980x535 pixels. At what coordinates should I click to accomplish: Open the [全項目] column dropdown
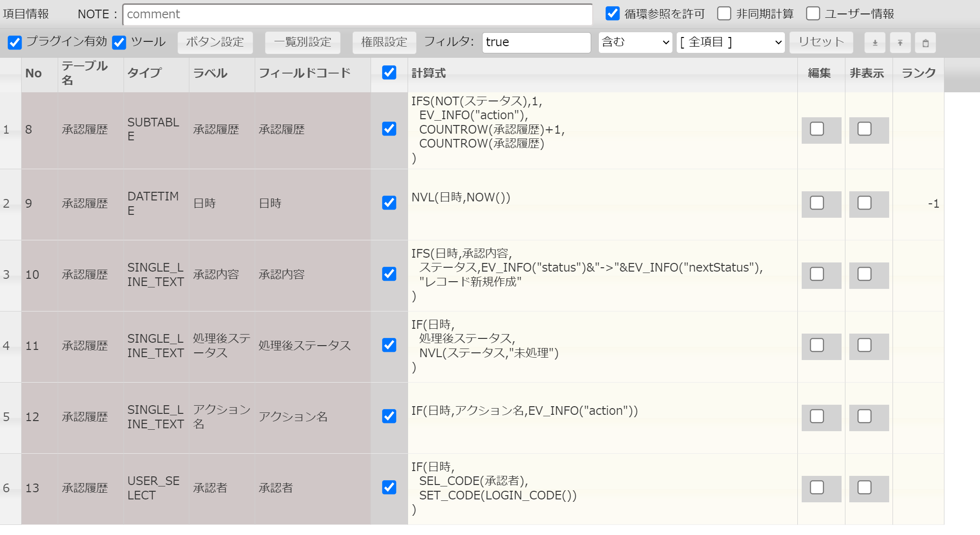[x=730, y=42]
